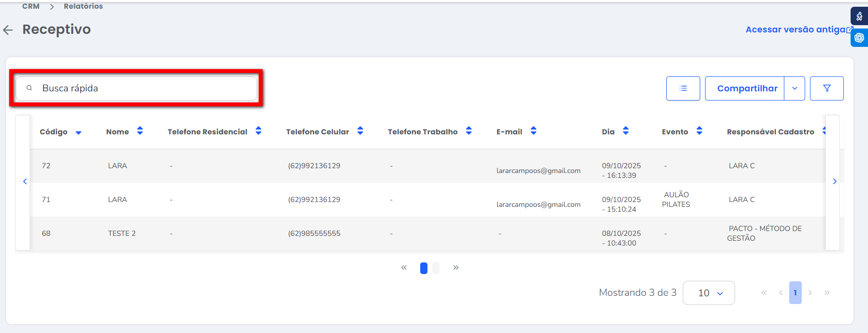Click the back arrow beside Receptivo
Viewport: 868px width, 333px height.
click(x=8, y=30)
